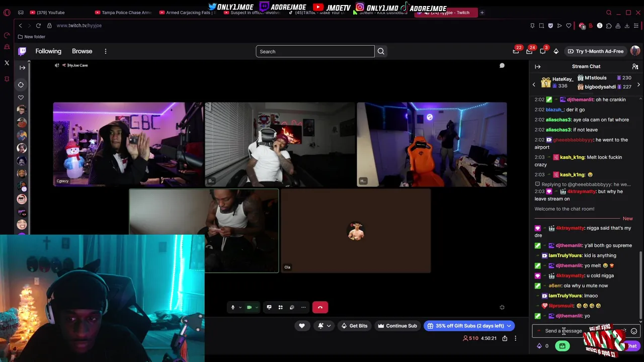Viewport: 644px width, 362px height.
Task: Expand the notification bell dropdown
Action: click(329, 326)
